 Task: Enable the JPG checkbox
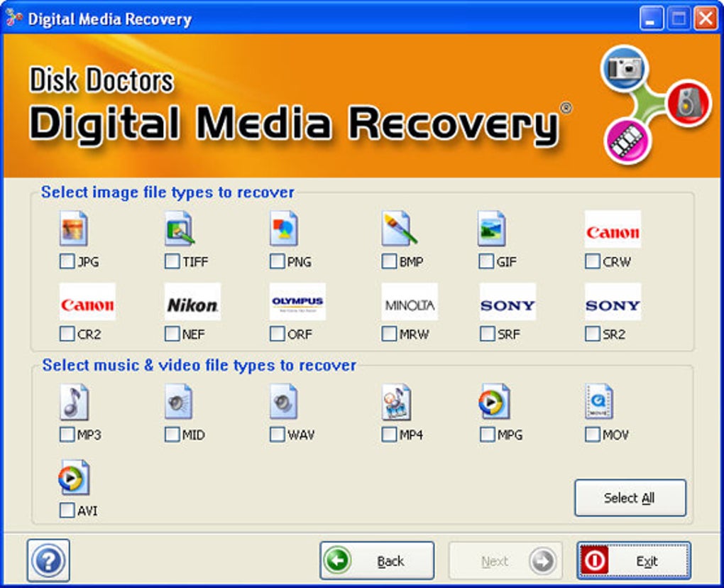(67, 261)
